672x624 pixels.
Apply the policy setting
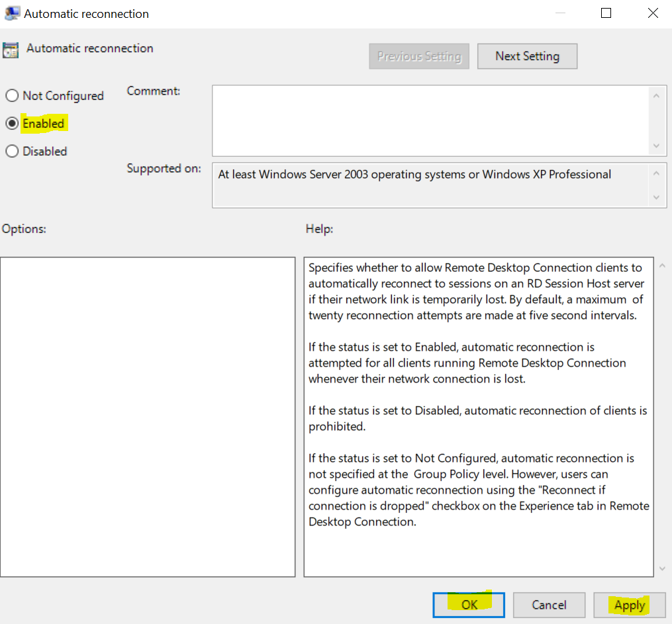coord(629,605)
